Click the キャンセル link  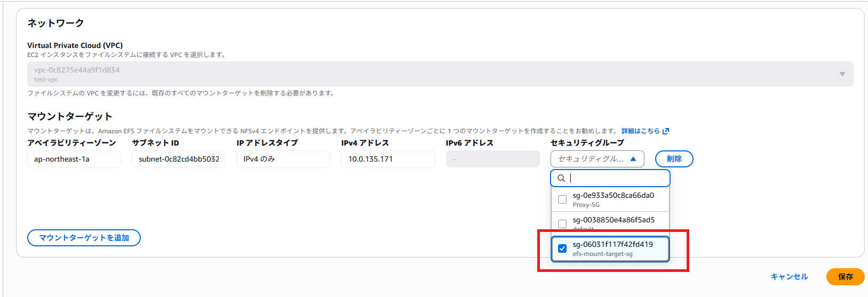tap(789, 277)
